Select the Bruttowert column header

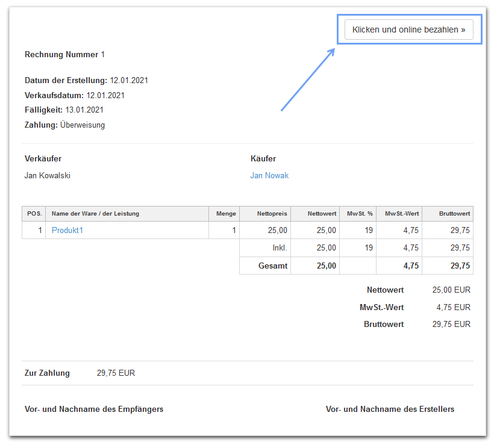coord(454,214)
